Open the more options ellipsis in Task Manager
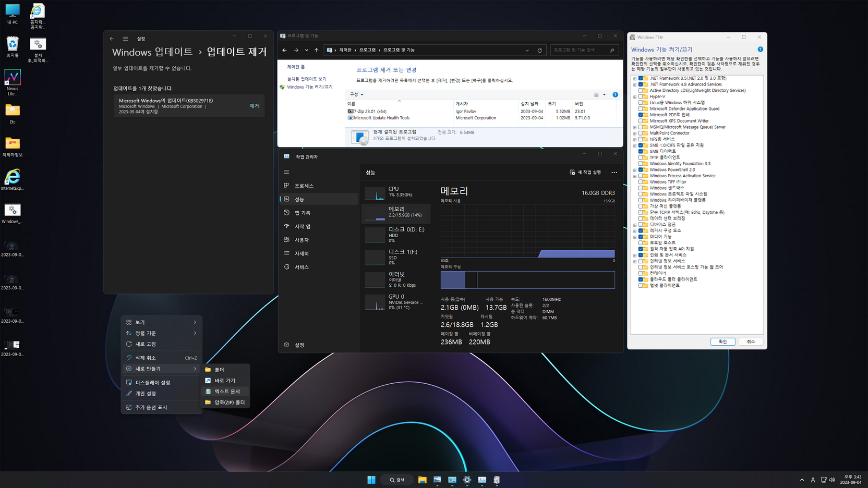868x488 pixels. pos(614,173)
